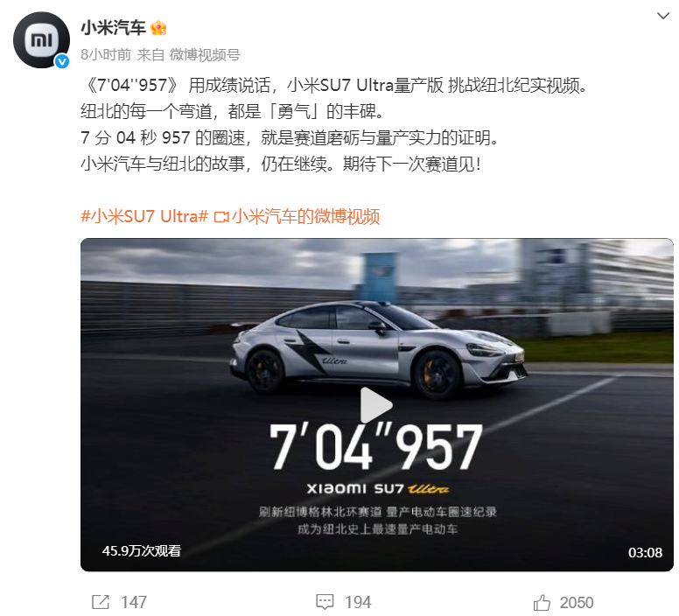Viewport: 679px width, 616px height.
Task: Click the silver car in video thumbnail
Action: (x=379, y=348)
